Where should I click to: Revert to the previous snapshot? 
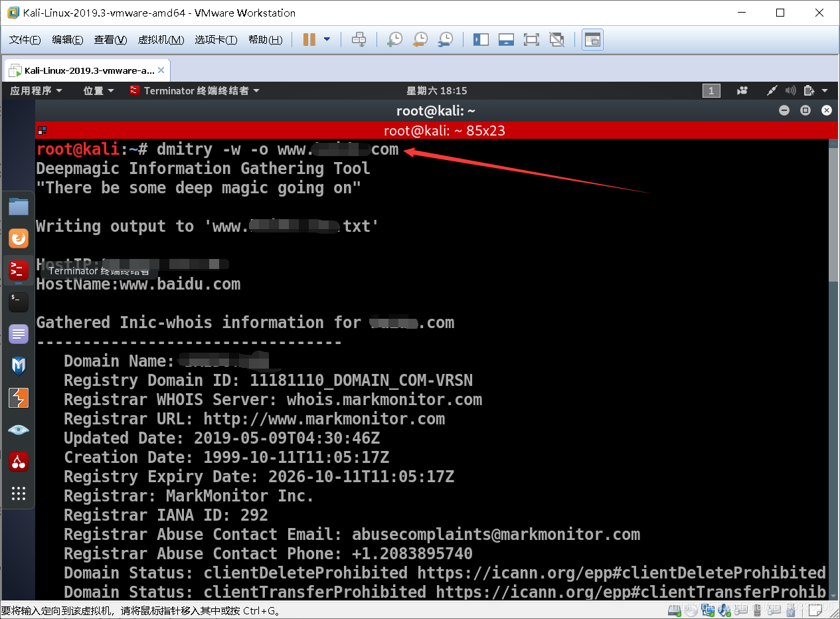(420, 40)
